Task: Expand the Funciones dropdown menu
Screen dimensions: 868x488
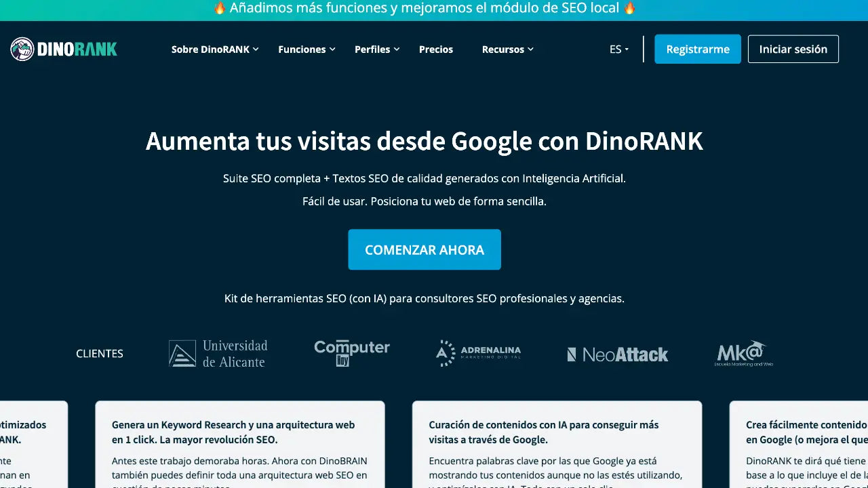Action: pos(302,49)
